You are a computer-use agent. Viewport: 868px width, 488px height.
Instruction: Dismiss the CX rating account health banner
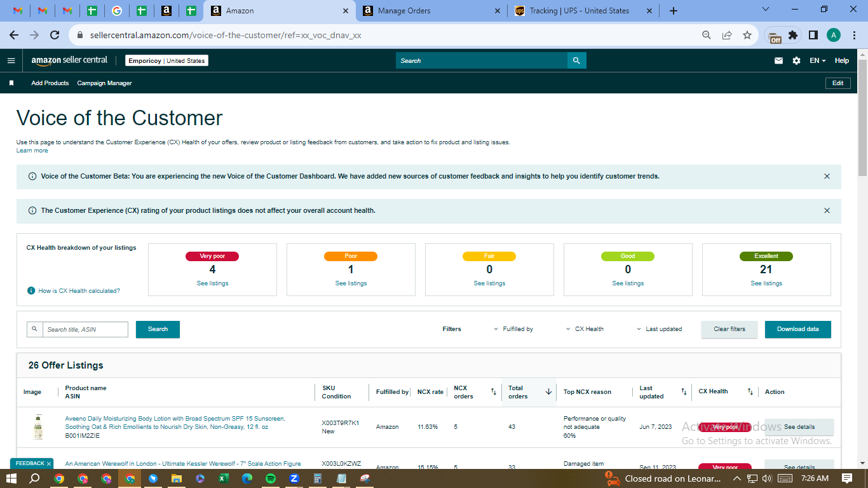827,210
